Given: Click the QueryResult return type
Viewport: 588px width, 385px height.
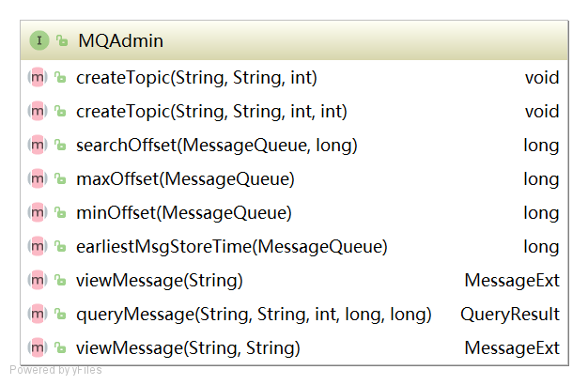Looking at the screenshot, I should pos(510,315).
